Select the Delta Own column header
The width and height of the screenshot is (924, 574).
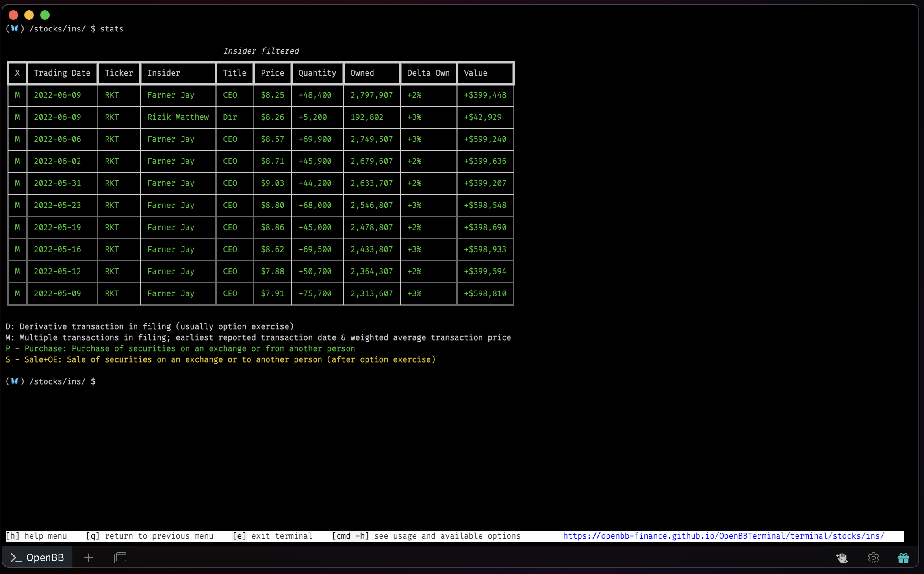coord(428,73)
